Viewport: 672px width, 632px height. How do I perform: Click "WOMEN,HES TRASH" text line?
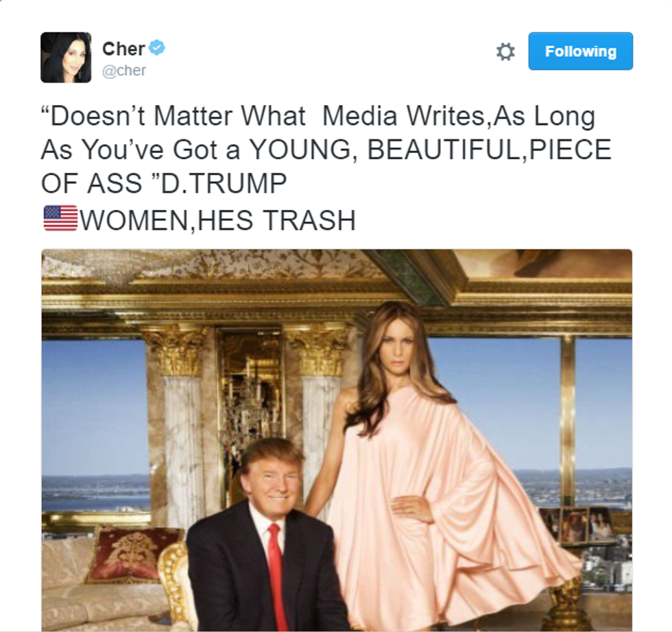[x=218, y=220]
